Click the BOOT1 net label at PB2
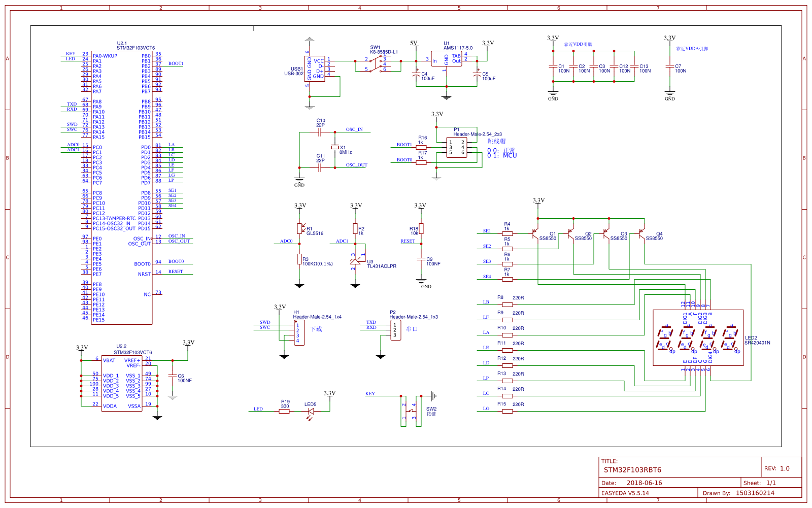This screenshot has height=508, width=812. coord(176,63)
